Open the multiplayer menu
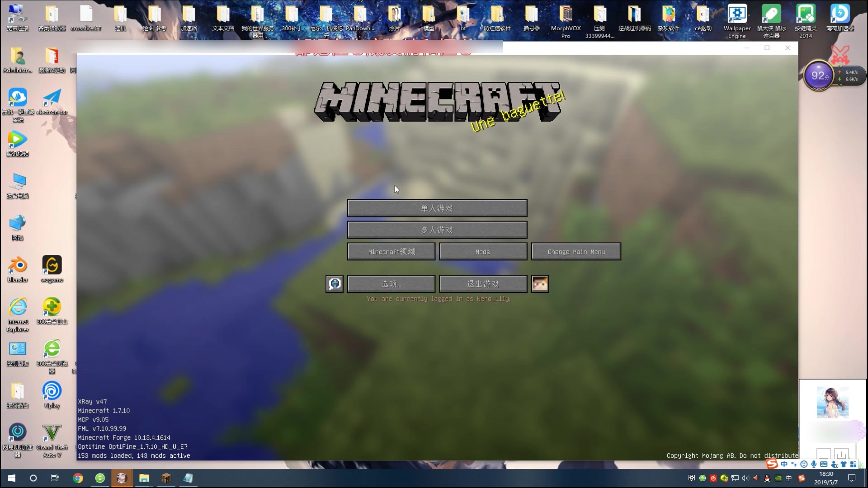 [437, 230]
